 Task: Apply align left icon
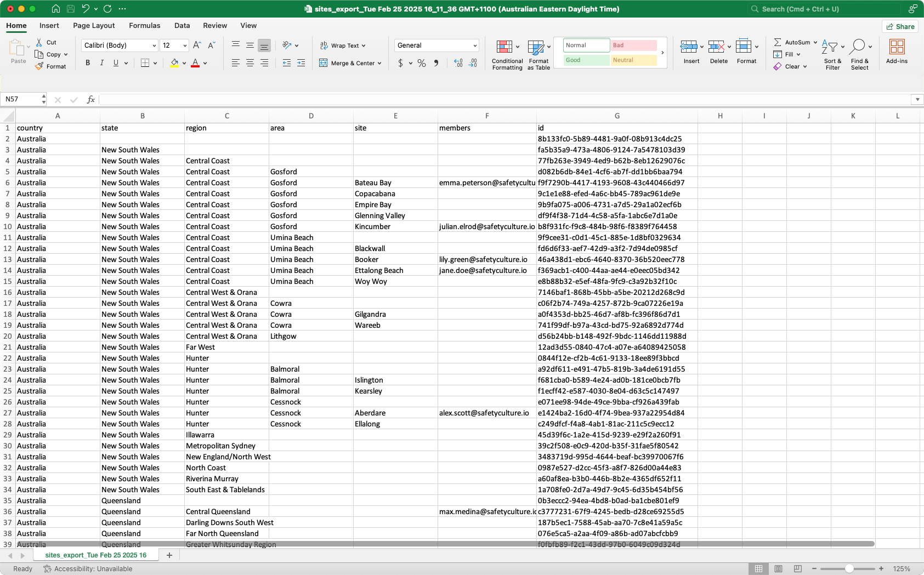[x=236, y=63]
